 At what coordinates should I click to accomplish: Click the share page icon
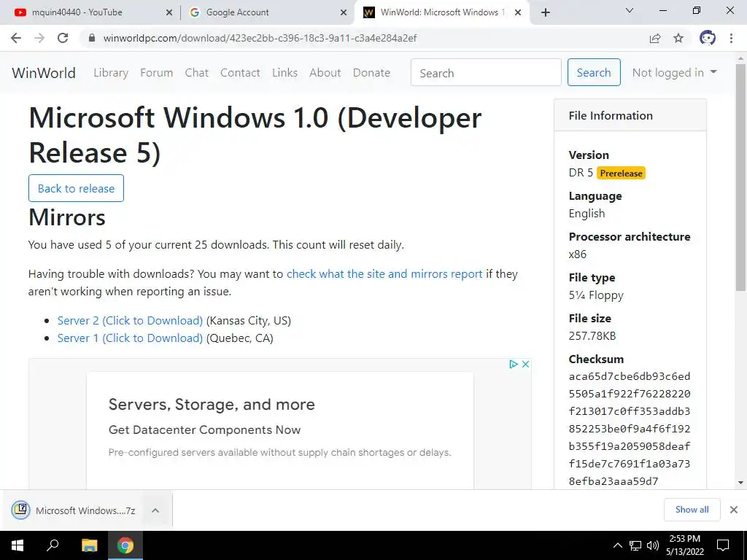[655, 38]
